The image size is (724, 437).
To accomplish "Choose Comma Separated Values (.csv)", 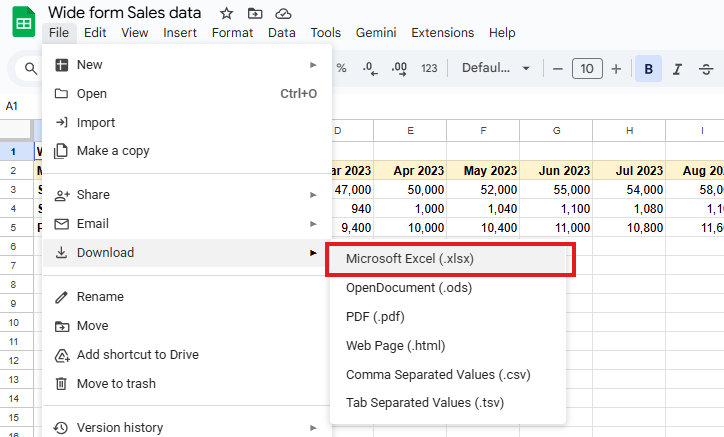I will (x=438, y=374).
